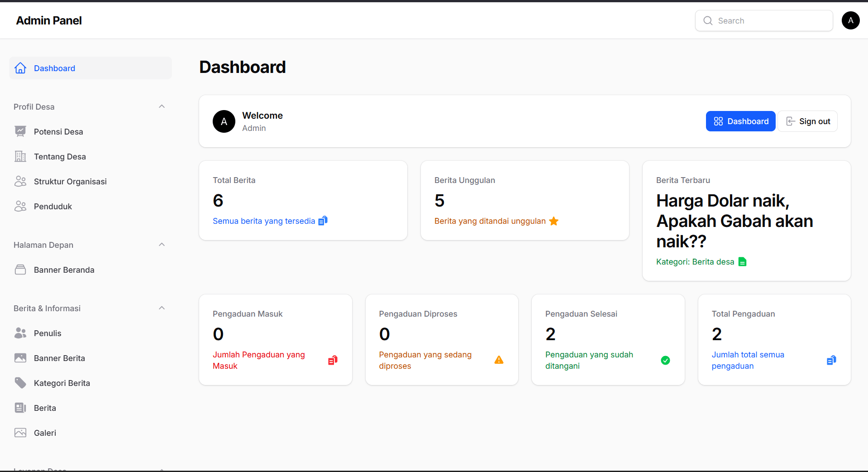Open the Semua berita yang tersedia link
This screenshot has height=472, width=868.
264,221
